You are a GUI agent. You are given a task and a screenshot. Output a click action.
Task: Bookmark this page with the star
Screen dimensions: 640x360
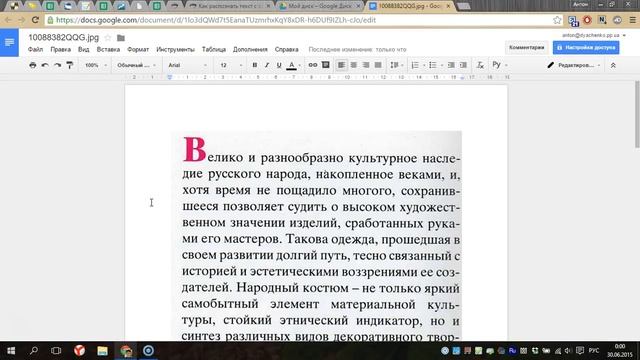coord(557,20)
